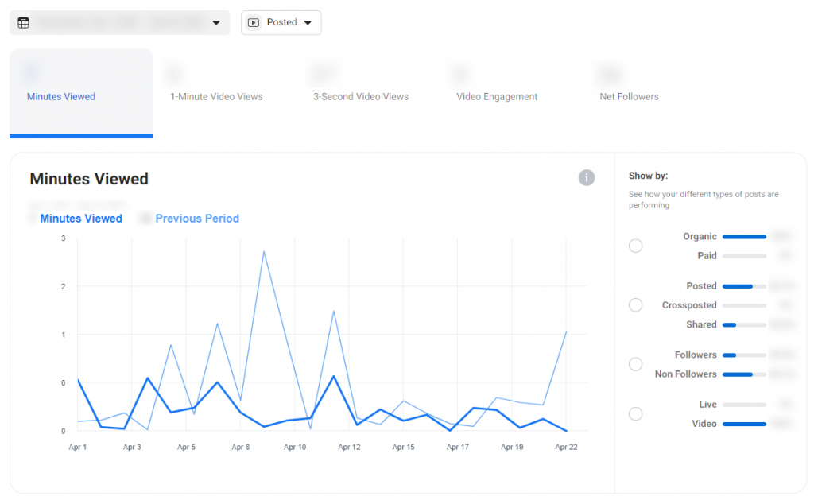
Task: Select the Organic and Paid radio button
Action: pos(635,246)
